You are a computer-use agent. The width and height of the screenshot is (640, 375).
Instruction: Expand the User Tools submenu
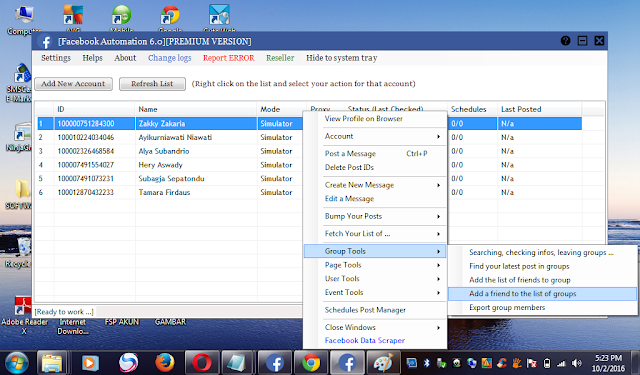(x=375, y=279)
